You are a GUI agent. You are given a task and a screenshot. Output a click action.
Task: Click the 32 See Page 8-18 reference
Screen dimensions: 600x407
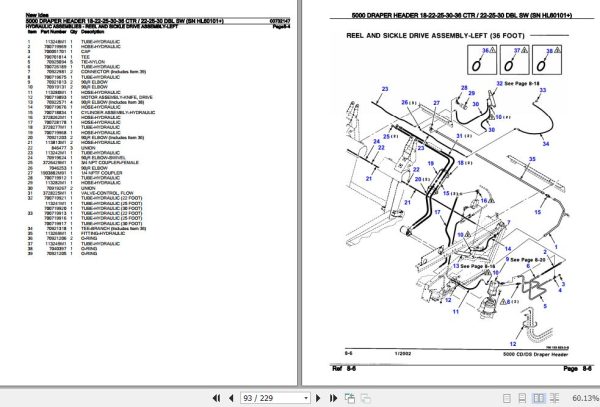[x=518, y=83]
